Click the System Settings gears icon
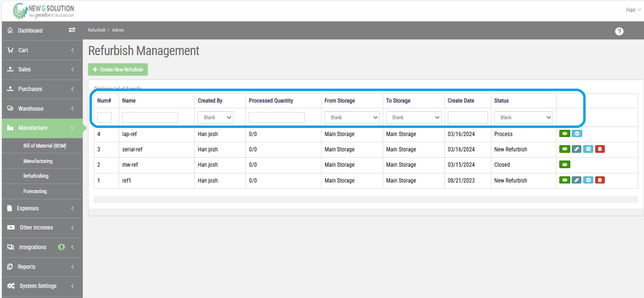This screenshot has height=298, width=644. click(11, 286)
